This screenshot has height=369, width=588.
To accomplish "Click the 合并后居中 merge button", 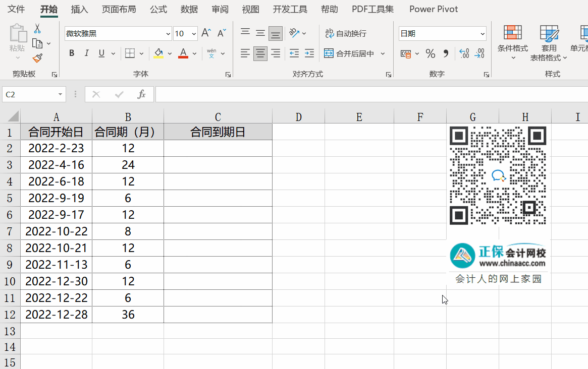I will coord(349,53).
